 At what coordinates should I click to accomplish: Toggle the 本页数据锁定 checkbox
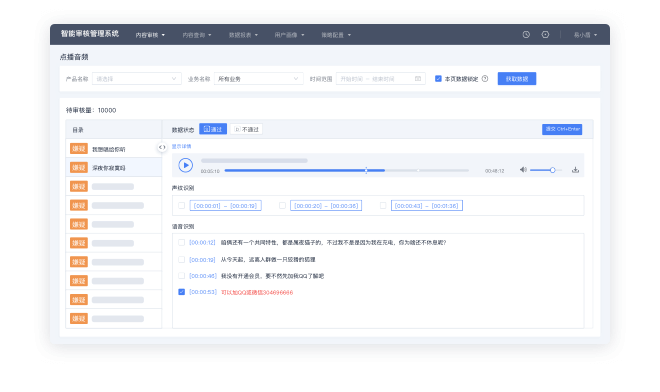[438, 79]
